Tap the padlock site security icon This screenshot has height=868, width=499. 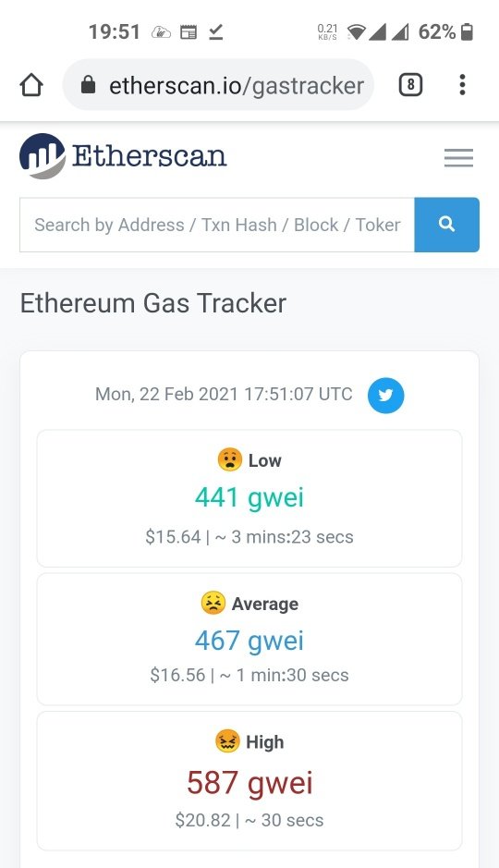88,85
